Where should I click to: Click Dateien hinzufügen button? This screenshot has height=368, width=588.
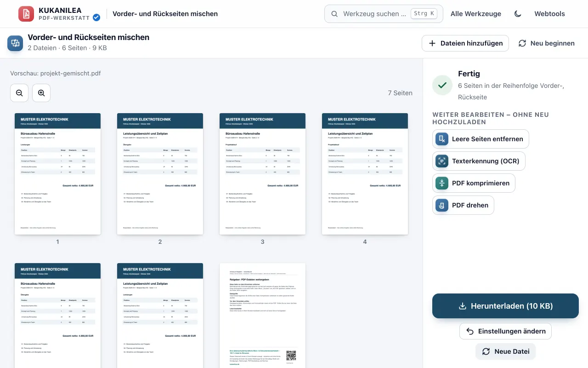(465, 43)
